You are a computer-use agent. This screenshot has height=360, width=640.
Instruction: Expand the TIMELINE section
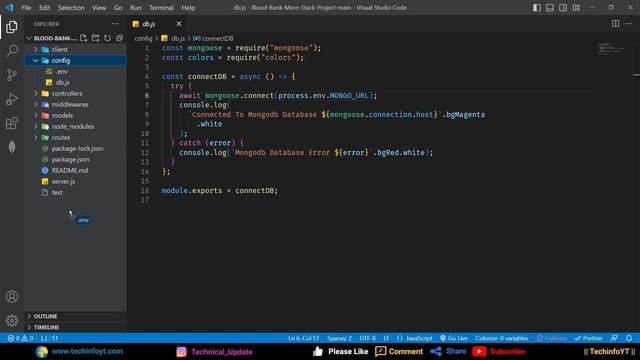tap(76, 327)
